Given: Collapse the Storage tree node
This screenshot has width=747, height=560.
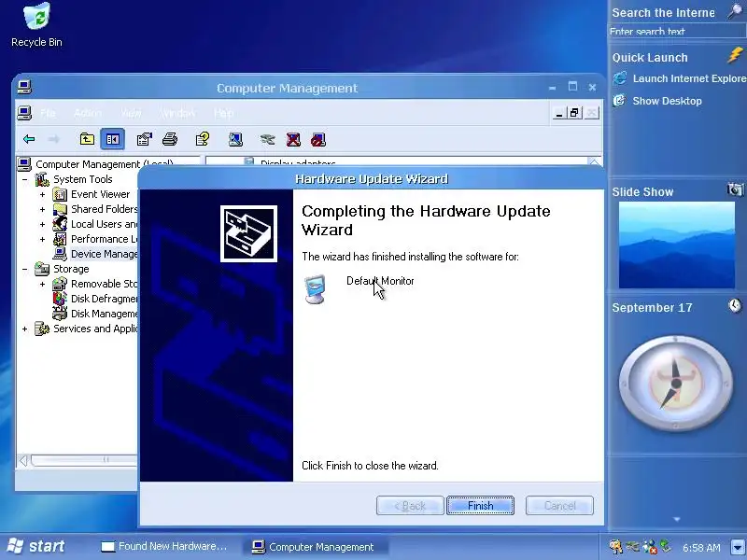Looking at the screenshot, I should (x=25, y=269).
